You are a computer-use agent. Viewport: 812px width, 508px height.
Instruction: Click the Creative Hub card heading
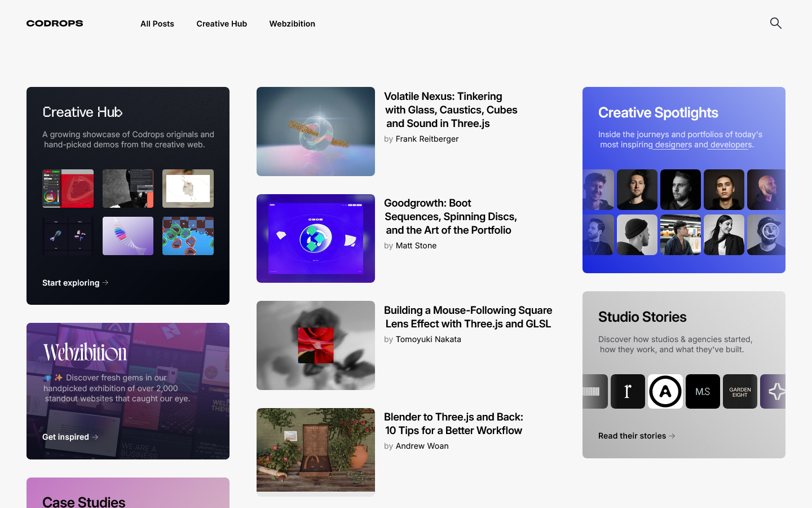pyautogui.click(x=82, y=112)
